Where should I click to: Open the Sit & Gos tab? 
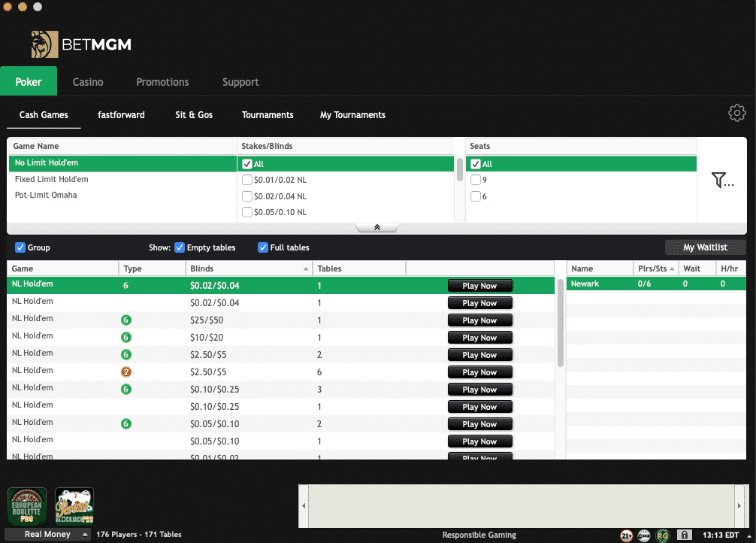click(x=194, y=115)
